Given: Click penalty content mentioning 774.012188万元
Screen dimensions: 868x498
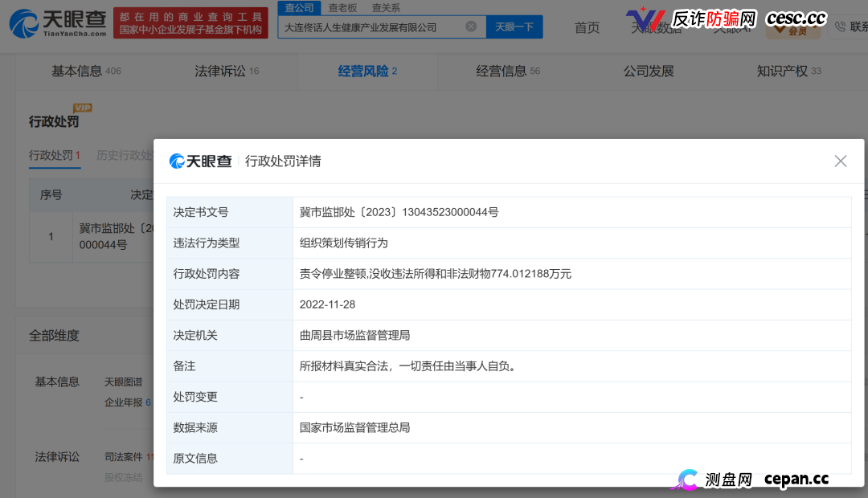Looking at the screenshot, I should pos(435,274).
